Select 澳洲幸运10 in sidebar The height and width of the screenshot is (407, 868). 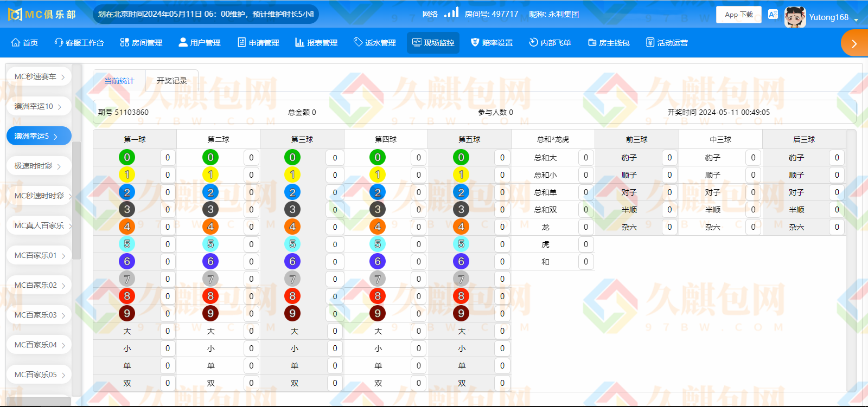pos(39,107)
